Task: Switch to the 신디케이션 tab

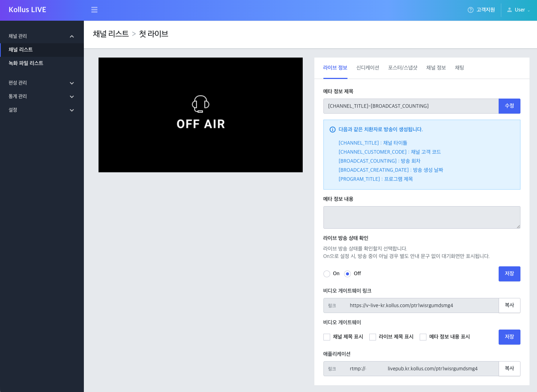Action: (x=368, y=68)
